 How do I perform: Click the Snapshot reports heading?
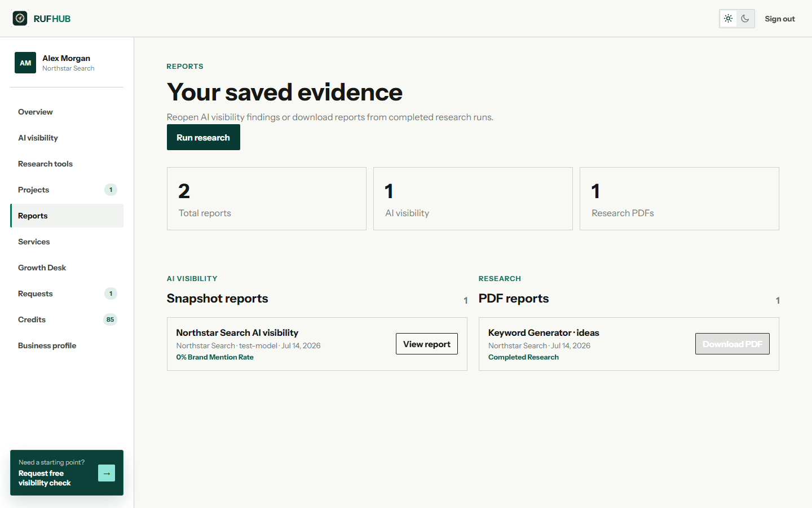[x=218, y=298]
